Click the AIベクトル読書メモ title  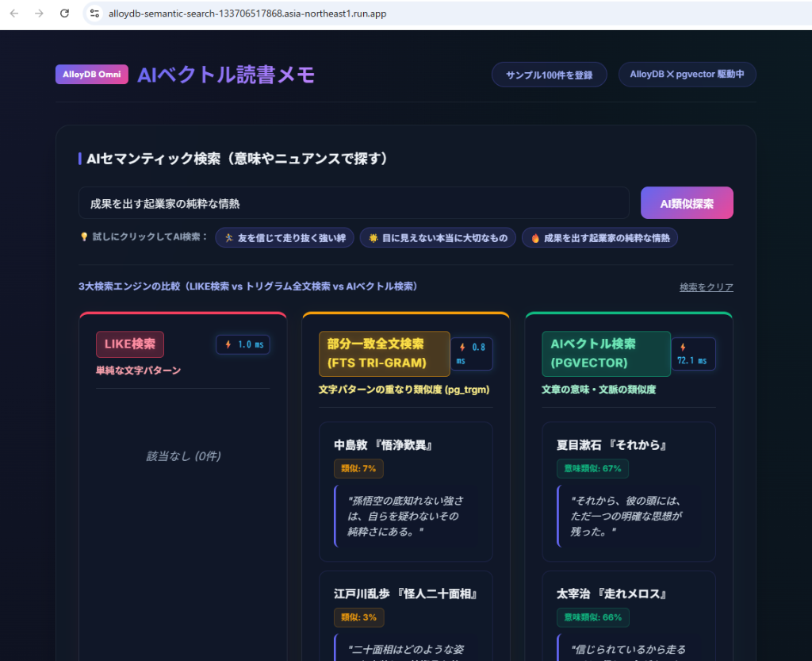click(x=226, y=75)
